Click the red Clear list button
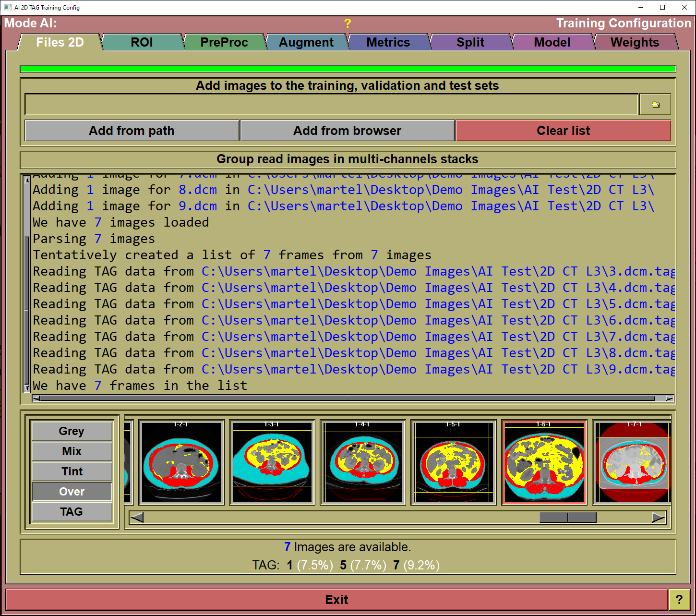 [563, 131]
